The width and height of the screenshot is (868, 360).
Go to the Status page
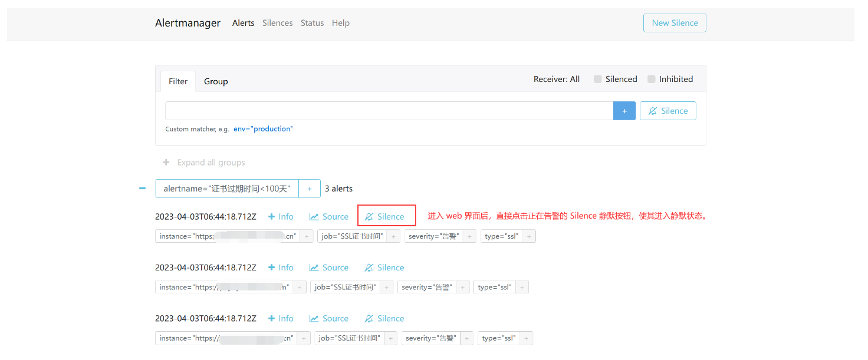[312, 23]
